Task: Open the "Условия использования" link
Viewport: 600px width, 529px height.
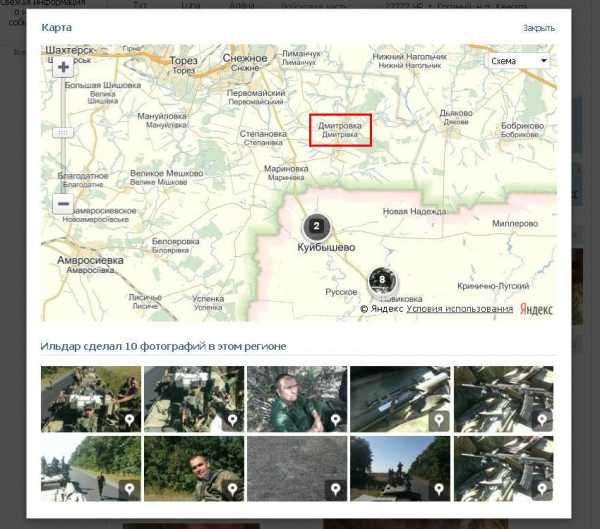Action: pos(460,309)
